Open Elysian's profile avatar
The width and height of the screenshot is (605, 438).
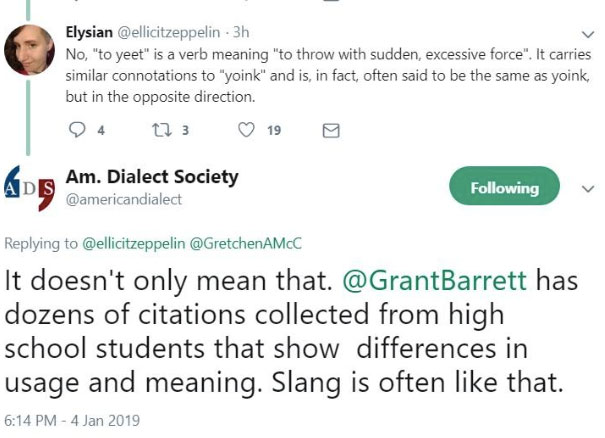pyautogui.click(x=31, y=50)
